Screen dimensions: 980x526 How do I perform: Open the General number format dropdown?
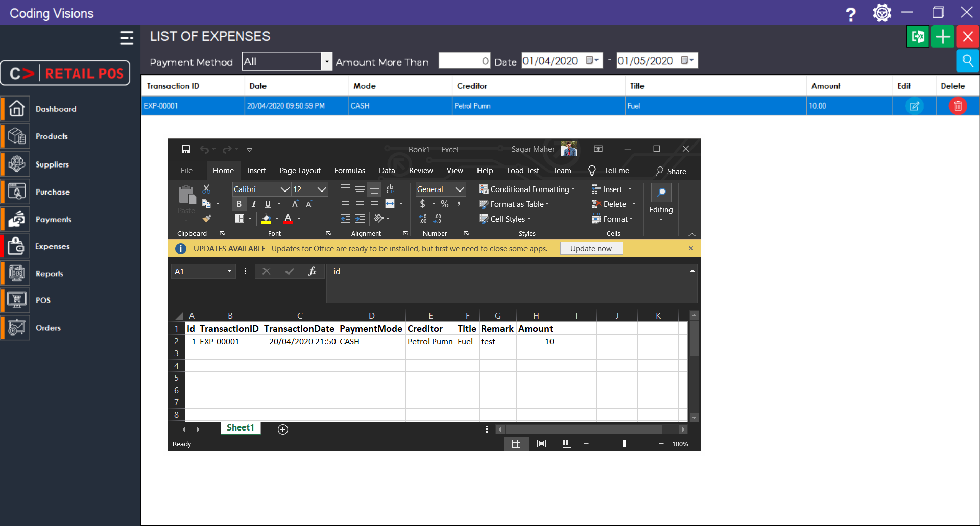coord(460,189)
